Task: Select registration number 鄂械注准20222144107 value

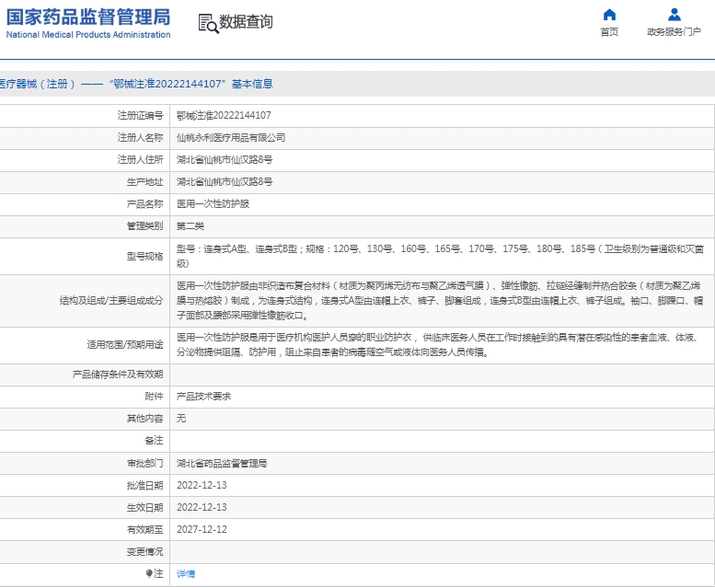Action: (x=224, y=116)
